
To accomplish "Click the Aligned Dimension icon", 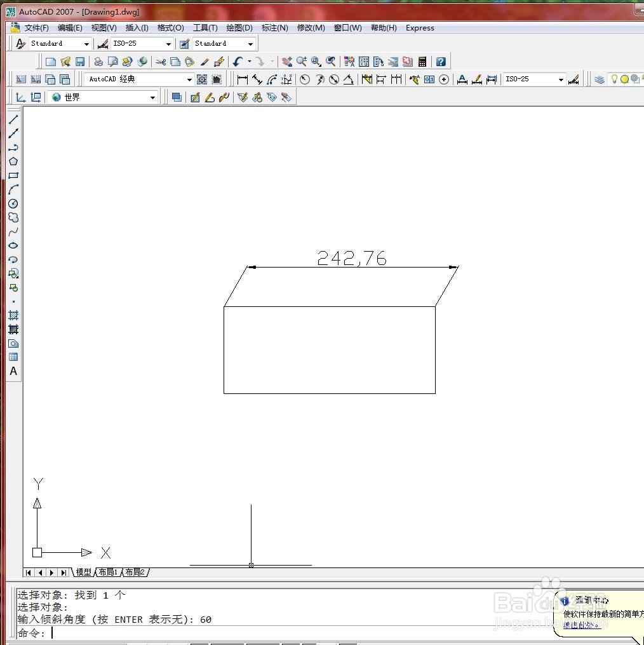I will [x=257, y=79].
